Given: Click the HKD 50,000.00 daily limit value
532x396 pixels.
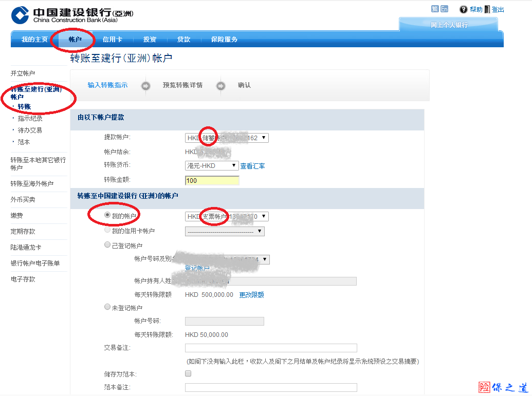Looking at the screenshot, I should (x=207, y=335).
